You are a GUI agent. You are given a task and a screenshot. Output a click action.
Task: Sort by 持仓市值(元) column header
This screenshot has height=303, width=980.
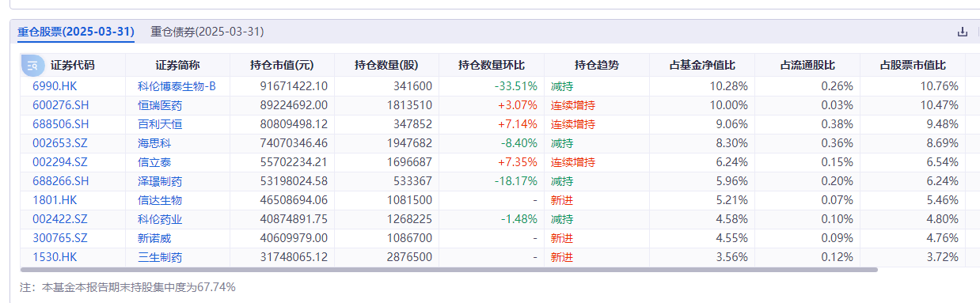click(282, 66)
